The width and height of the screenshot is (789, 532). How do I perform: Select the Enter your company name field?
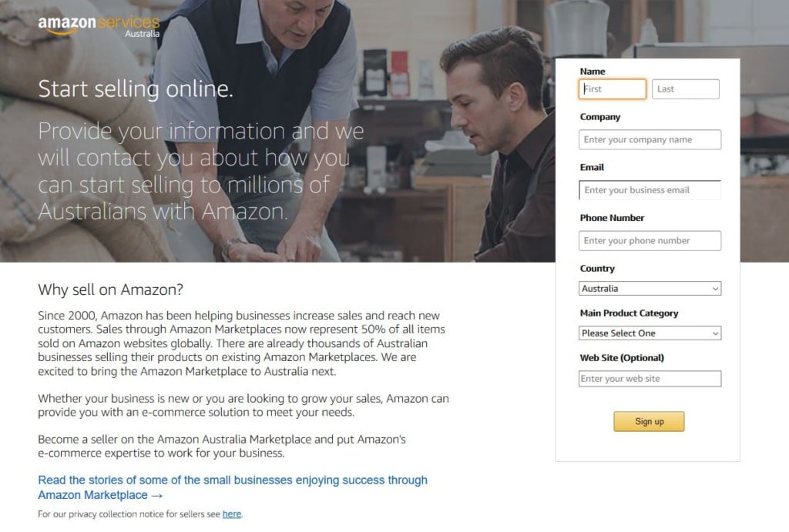pos(649,139)
